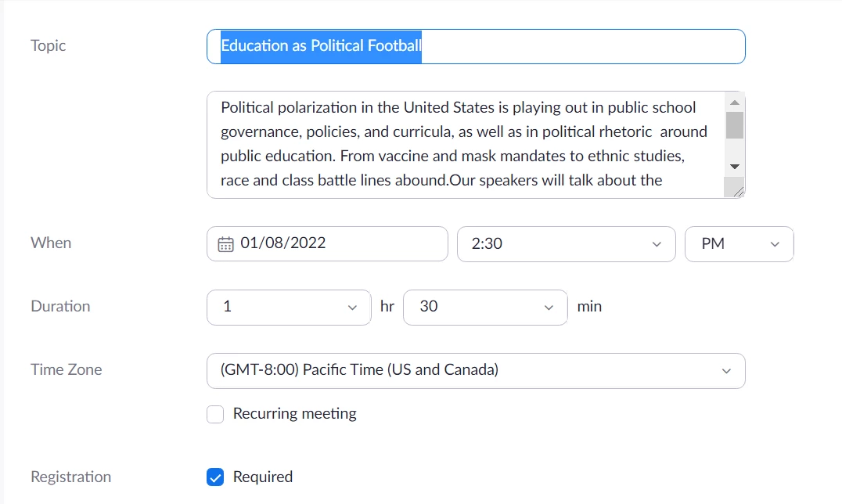Viewport: 842px width, 504px height.
Task: Click the Required label text
Action: click(x=263, y=477)
